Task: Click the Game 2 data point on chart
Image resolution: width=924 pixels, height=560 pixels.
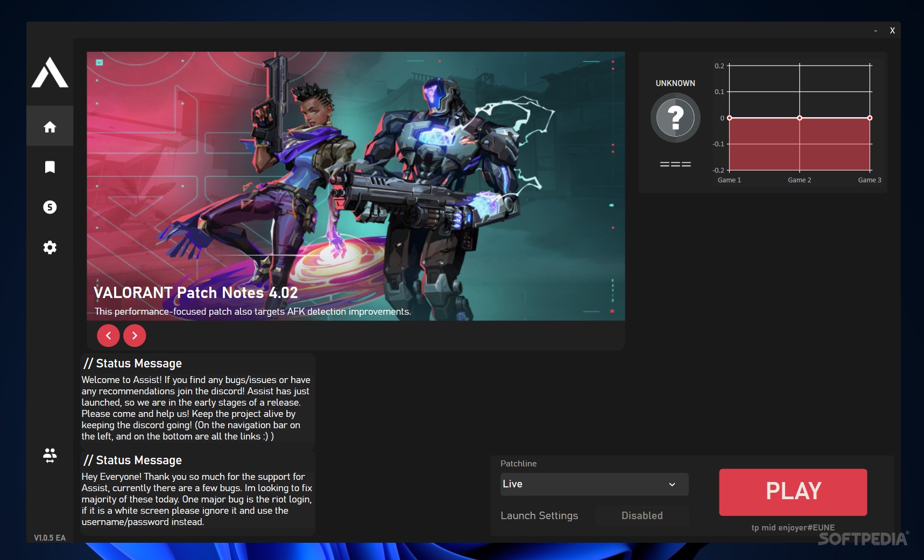Action: point(800,118)
